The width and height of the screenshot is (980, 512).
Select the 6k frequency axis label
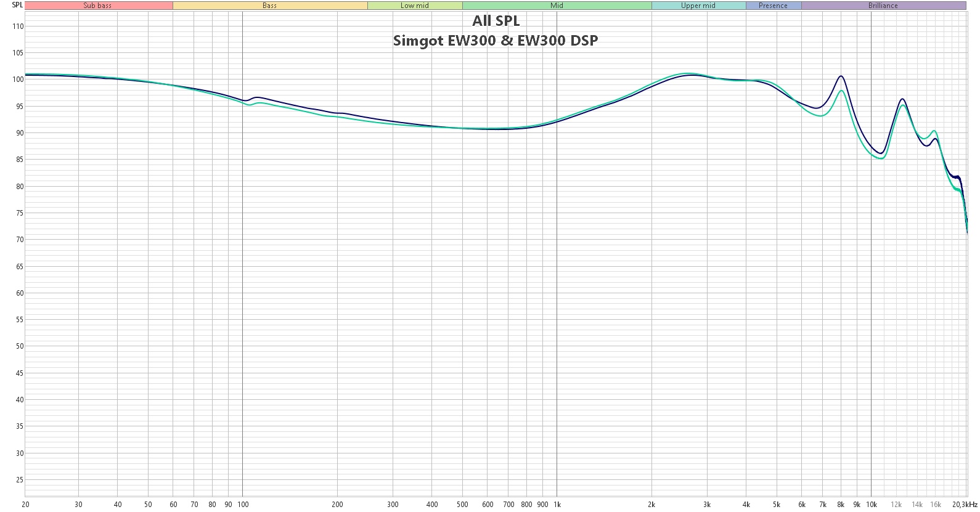click(802, 505)
